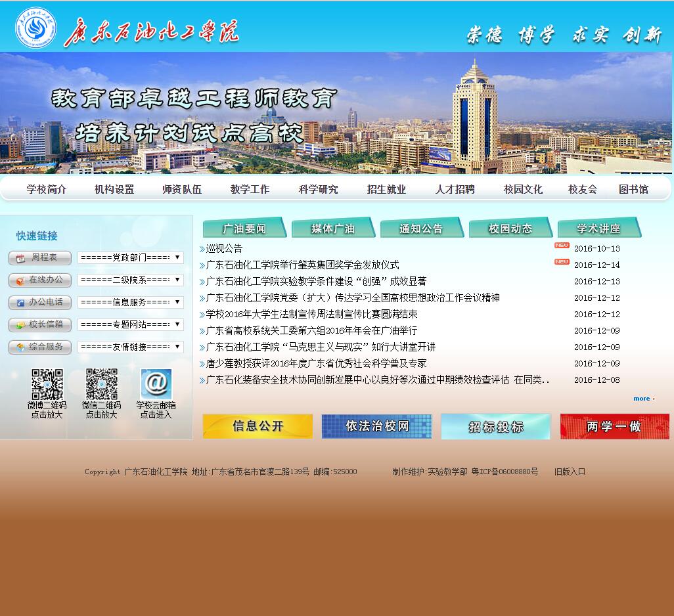The width and height of the screenshot is (674, 616).
Task: Open the 关工委第六组2016年年会 news link
Action: click(311, 330)
